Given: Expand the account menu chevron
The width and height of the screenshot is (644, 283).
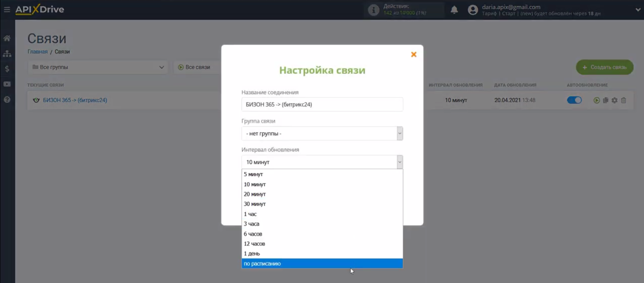Looking at the screenshot, I should [638, 10].
